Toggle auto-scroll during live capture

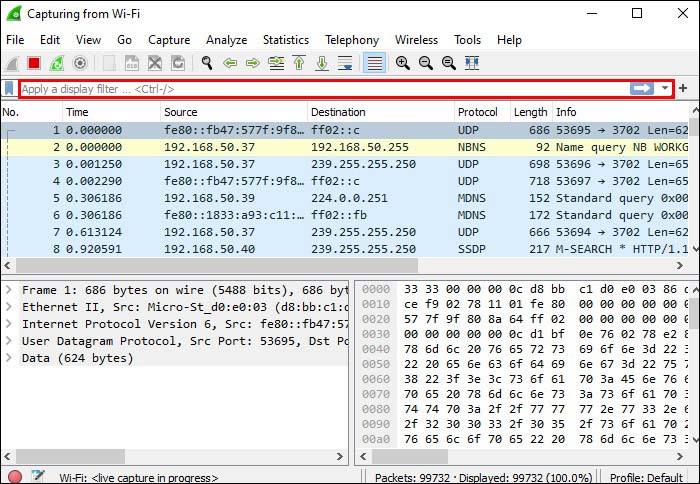(345, 63)
